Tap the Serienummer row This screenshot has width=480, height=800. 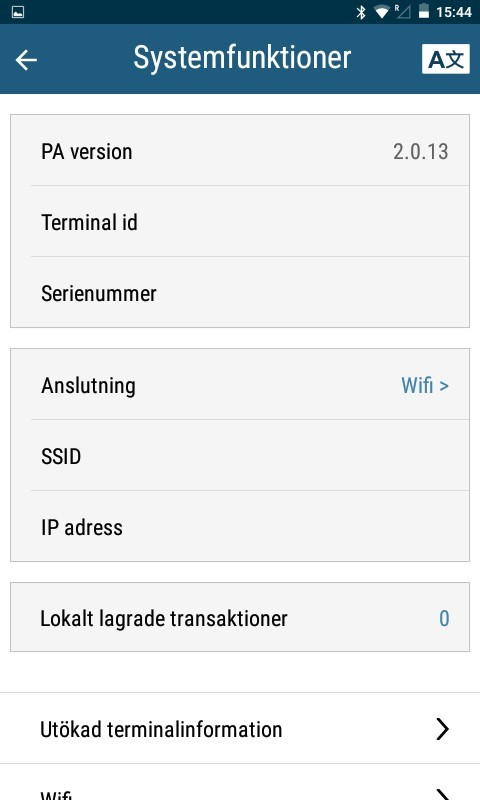point(240,292)
